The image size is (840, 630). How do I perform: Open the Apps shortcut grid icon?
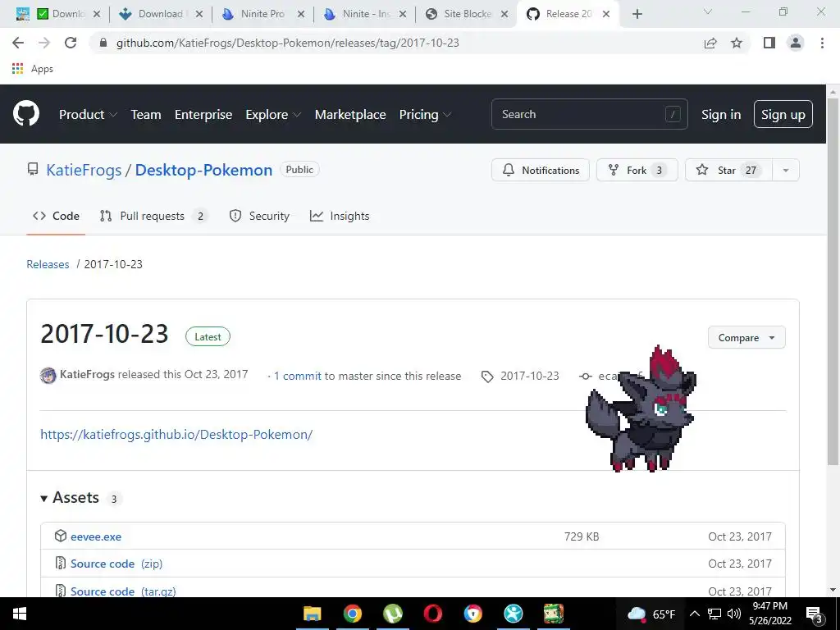(18, 69)
